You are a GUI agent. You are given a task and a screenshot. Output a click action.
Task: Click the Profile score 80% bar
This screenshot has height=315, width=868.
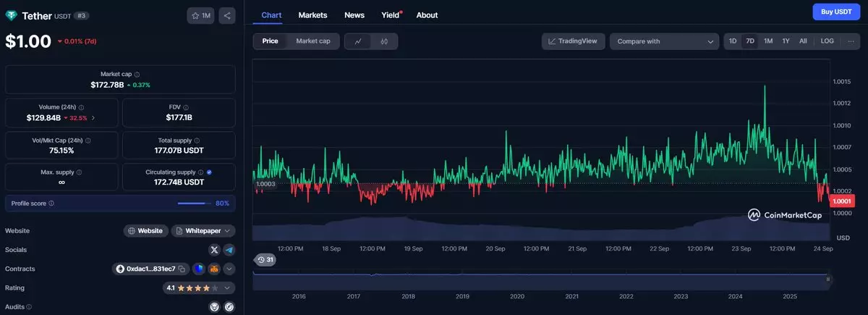[193, 203]
